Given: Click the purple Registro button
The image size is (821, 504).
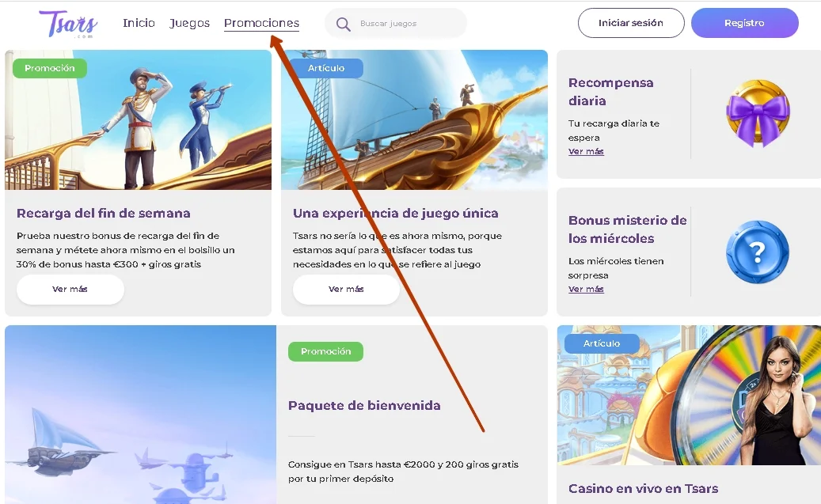Looking at the screenshot, I should 744,23.
